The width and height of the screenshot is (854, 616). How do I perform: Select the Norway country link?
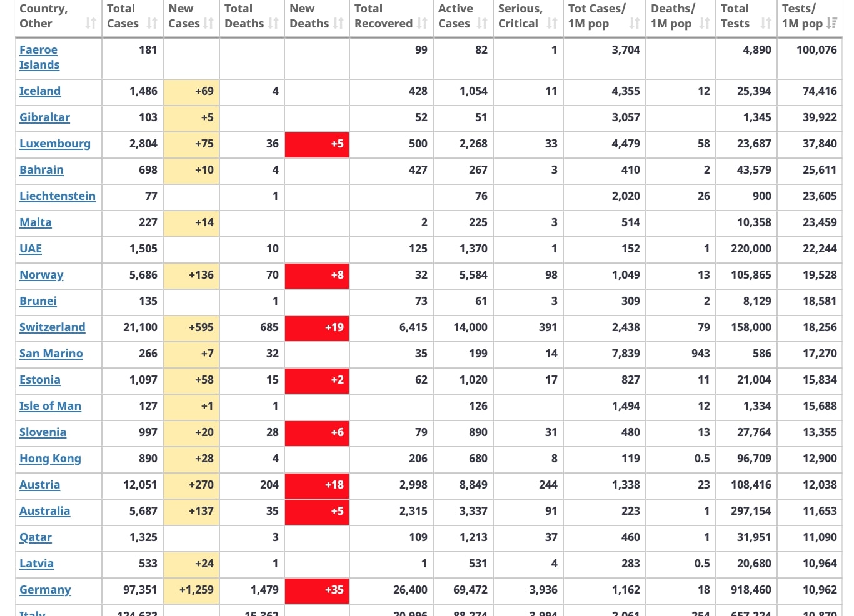pyautogui.click(x=41, y=275)
